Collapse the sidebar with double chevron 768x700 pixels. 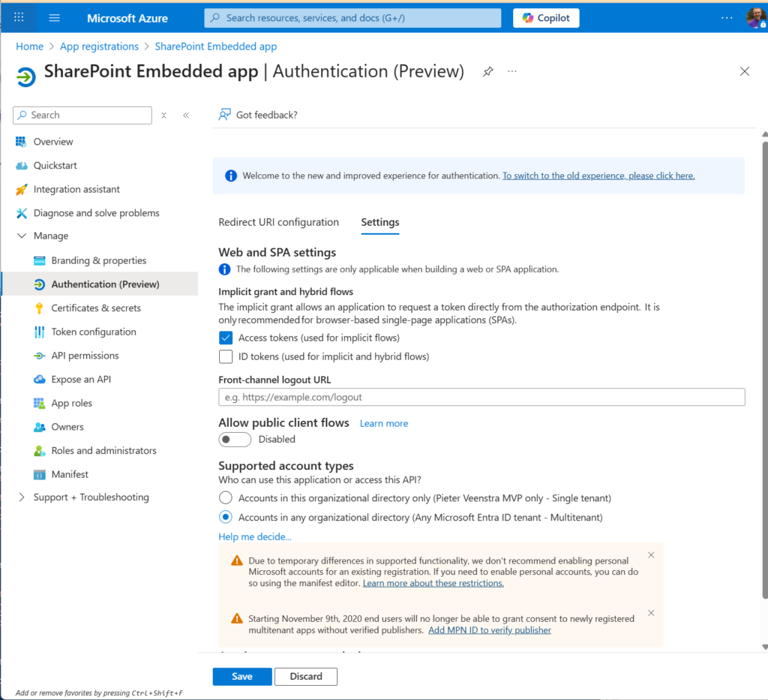[x=186, y=115]
